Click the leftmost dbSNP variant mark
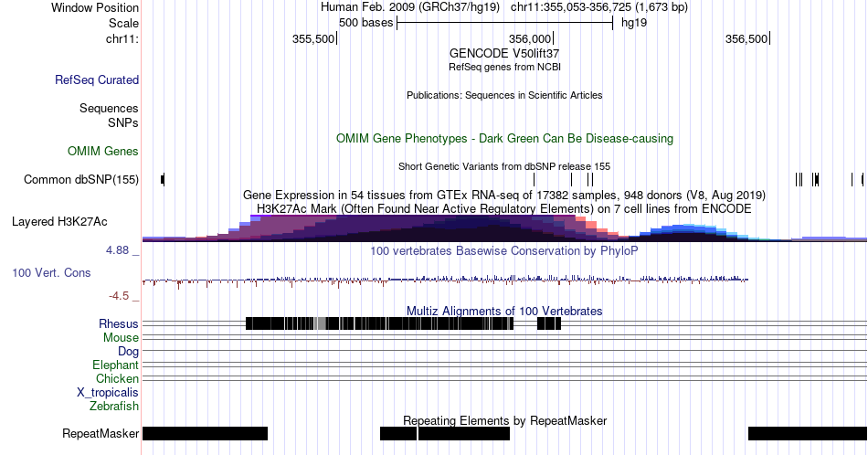Image resolution: width=868 pixels, height=455 pixels. pyautogui.click(x=163, y=179)
